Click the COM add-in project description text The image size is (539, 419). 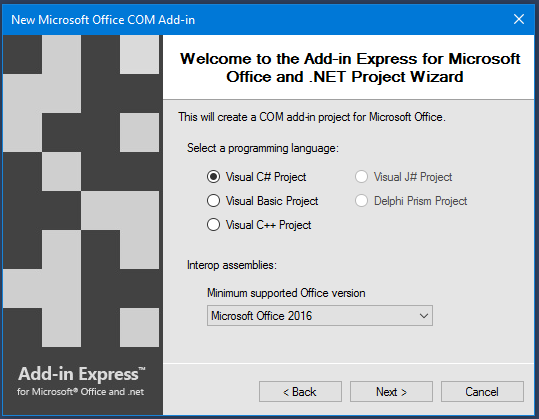coord(312,117)
